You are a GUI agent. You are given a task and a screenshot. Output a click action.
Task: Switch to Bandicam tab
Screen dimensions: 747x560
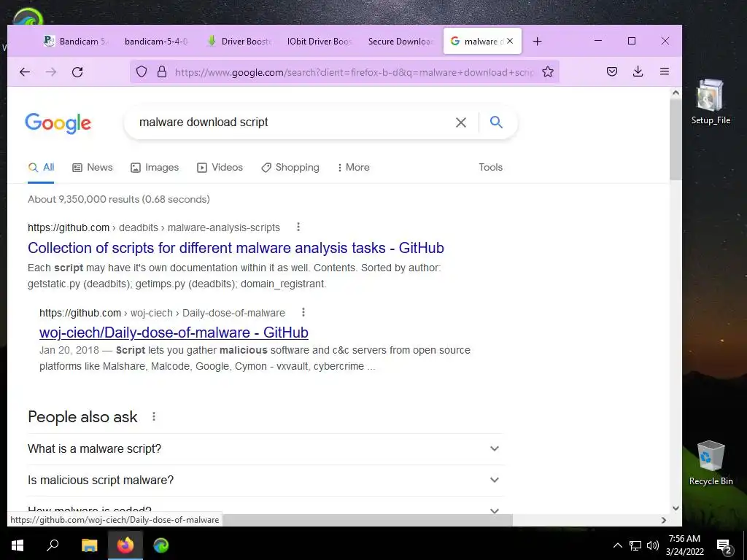pyautogui.click(x=76, y=42)
